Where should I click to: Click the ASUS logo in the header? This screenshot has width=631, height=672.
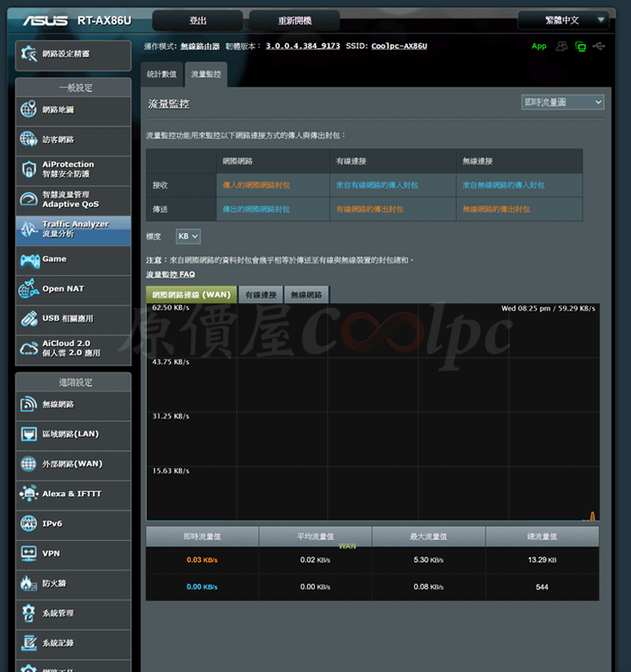pos(45,21)
